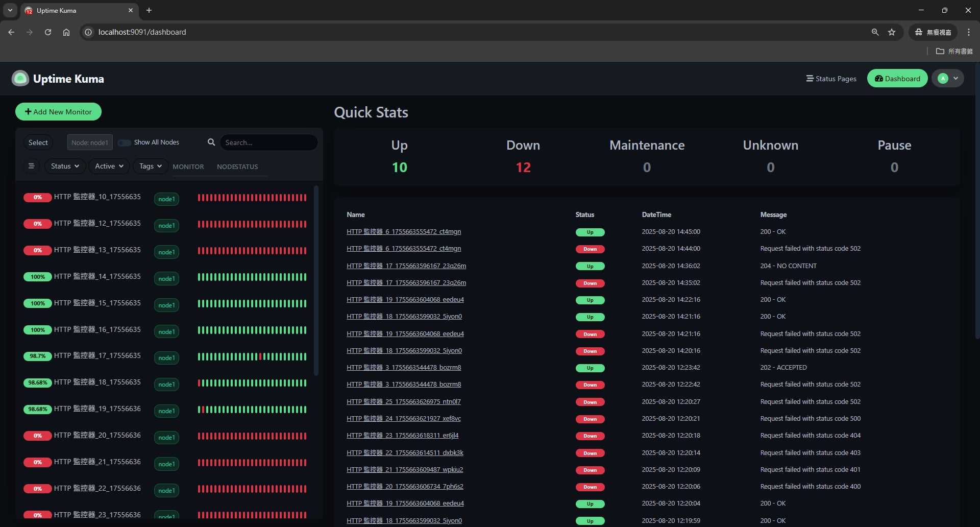
Task: Enable the Show All Nodes toggle
Action: (124, 142)
